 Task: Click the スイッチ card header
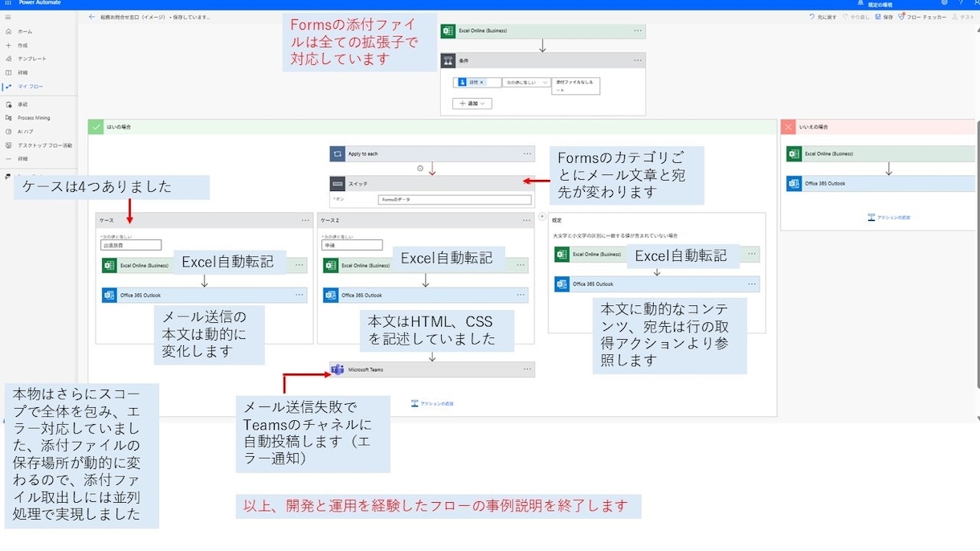[x=432, y=183]
